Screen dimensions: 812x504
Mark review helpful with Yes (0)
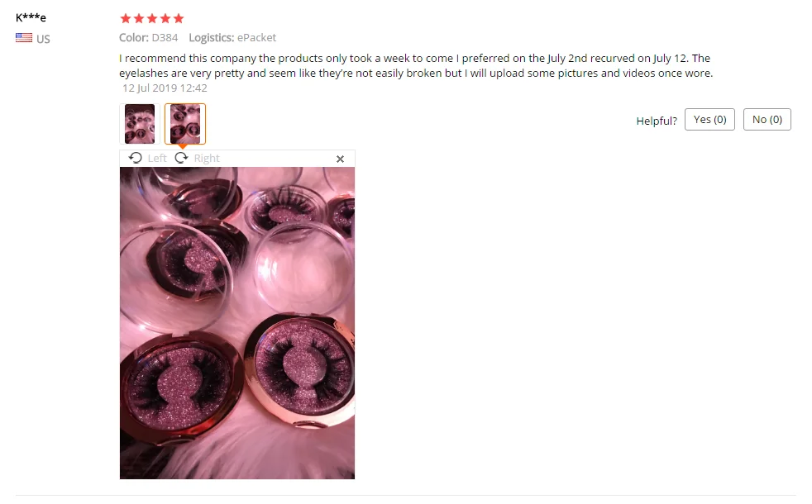coord(709,120)
